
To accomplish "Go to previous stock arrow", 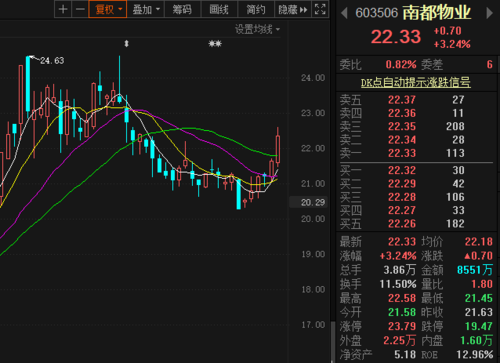I will point(344,13).
